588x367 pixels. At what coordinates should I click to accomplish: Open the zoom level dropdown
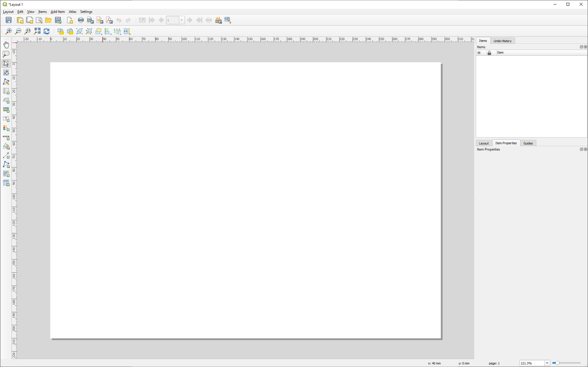[x=547, y=363]
